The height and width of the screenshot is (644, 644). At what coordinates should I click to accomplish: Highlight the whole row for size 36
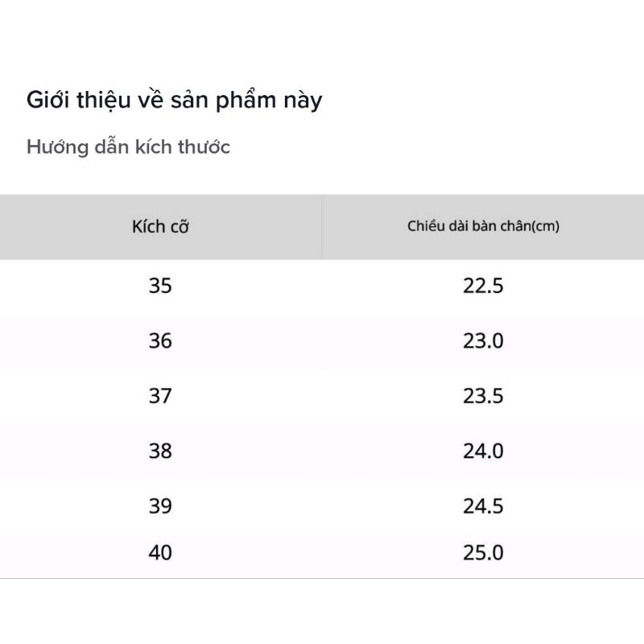click(x=322, y=341)
